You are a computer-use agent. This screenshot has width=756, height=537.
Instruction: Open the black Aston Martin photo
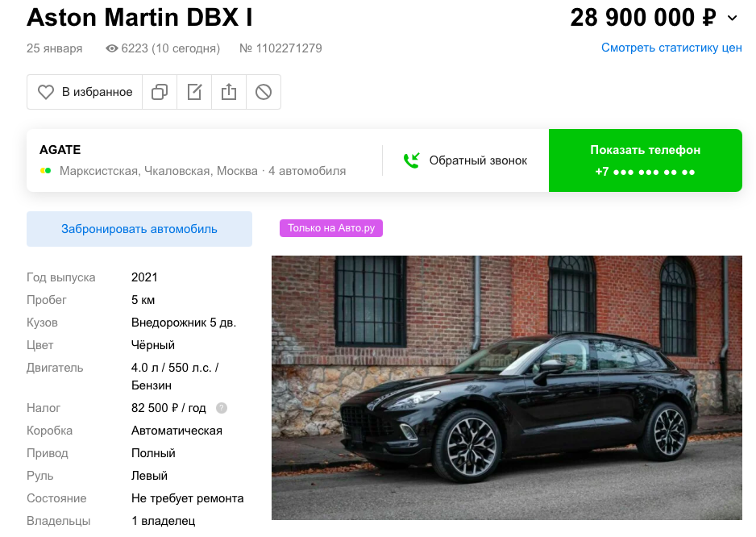click(507, 388)
